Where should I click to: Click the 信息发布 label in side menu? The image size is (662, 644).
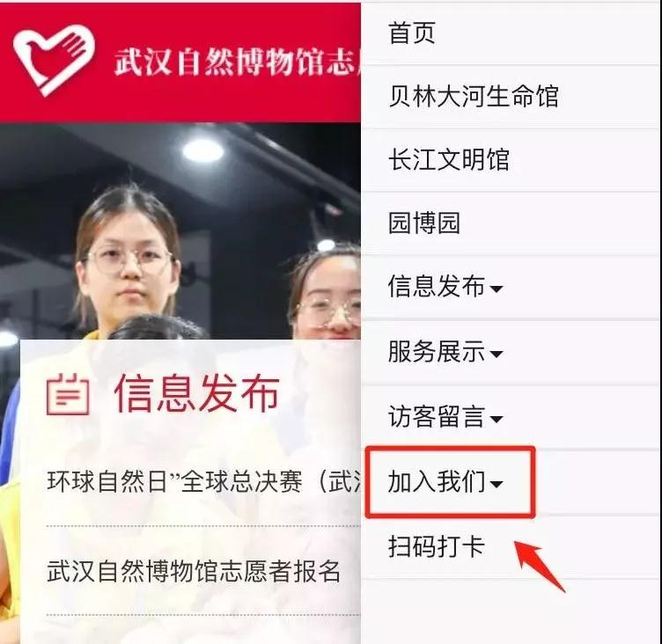coord(437,287)
